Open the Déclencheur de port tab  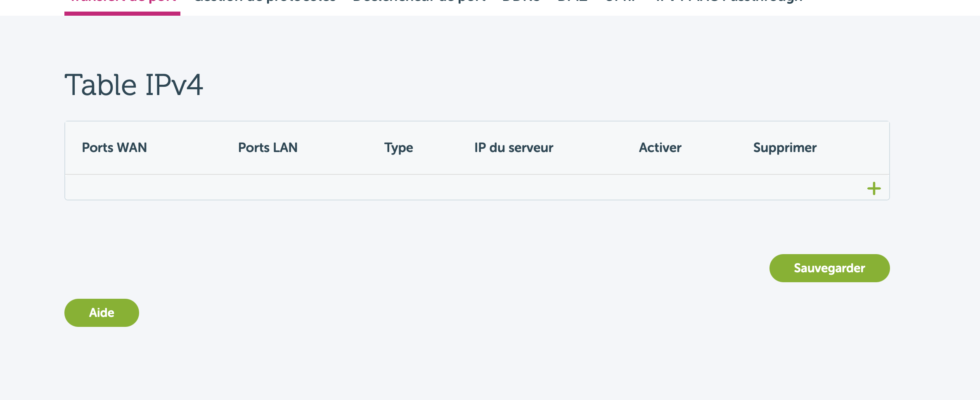pos(419,2)
